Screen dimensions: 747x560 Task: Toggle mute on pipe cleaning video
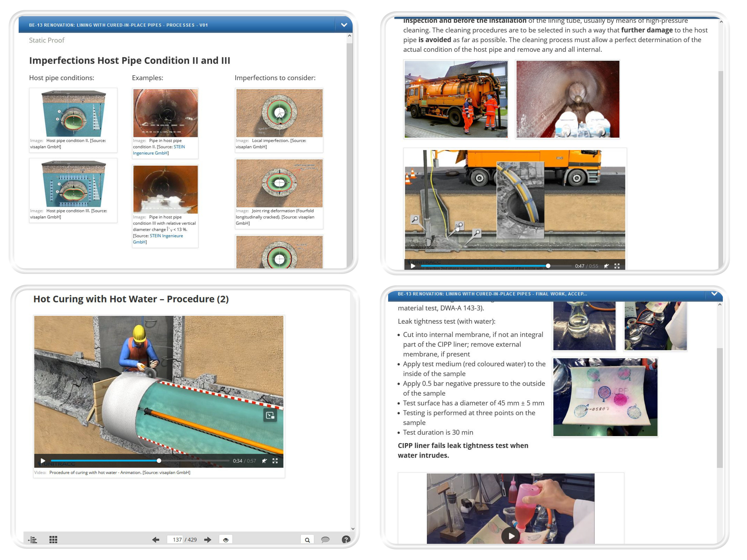606,266
